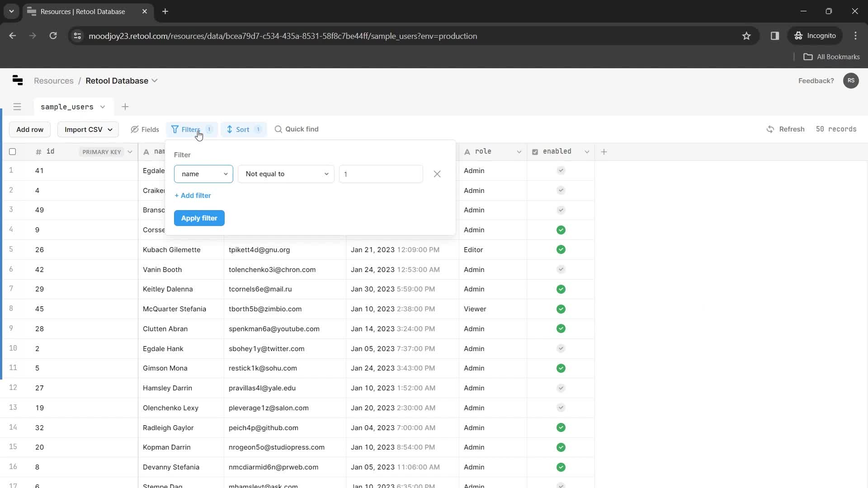Reload the browser page
Viewport: 868px width, 488px height.
pyautogui.click(x=53, y=36)
